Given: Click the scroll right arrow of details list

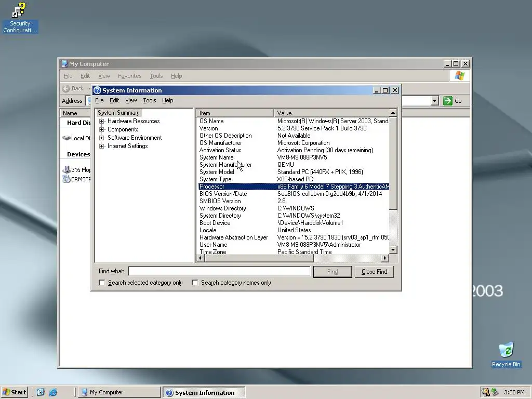Looking at the screenshot, I should [x=384, y=258].
